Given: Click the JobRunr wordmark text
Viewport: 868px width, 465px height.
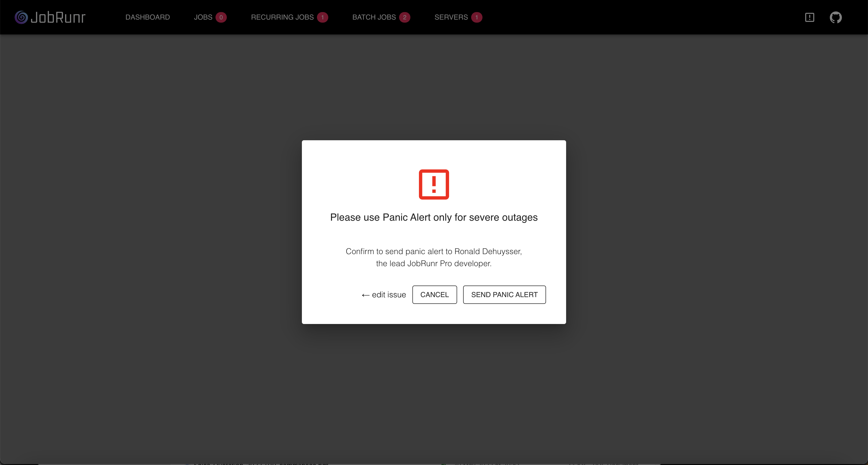Looking at the screenshot, I should tap(58, 17).
